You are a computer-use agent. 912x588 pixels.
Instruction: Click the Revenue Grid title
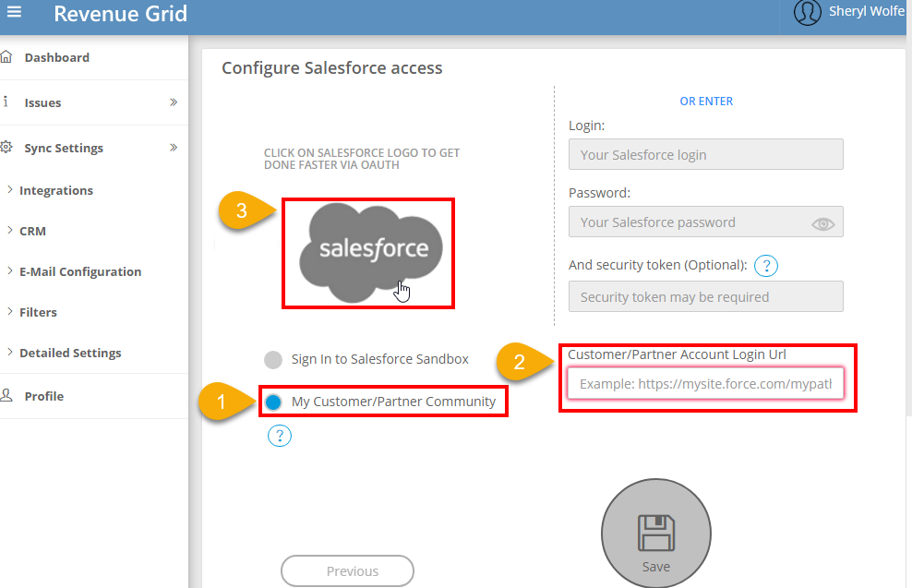(x=120, y=13)
